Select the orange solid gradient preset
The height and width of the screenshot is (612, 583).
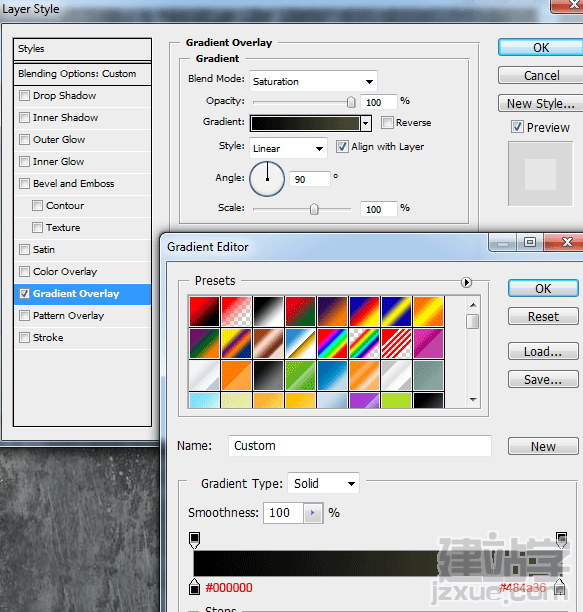click(236, 375)
